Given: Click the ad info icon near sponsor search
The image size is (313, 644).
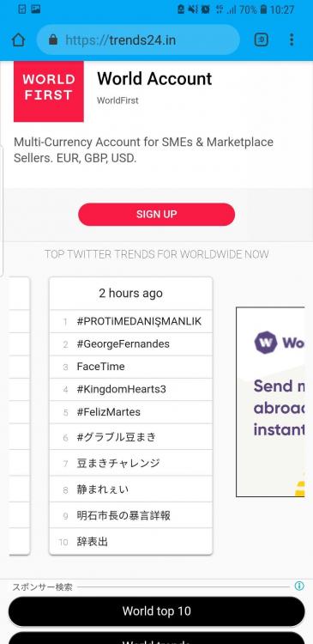Looking at the screenshot, I should 299,586.
